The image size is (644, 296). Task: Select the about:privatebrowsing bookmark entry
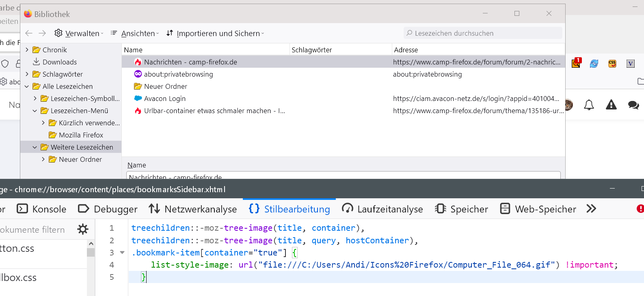click(178, 74)
